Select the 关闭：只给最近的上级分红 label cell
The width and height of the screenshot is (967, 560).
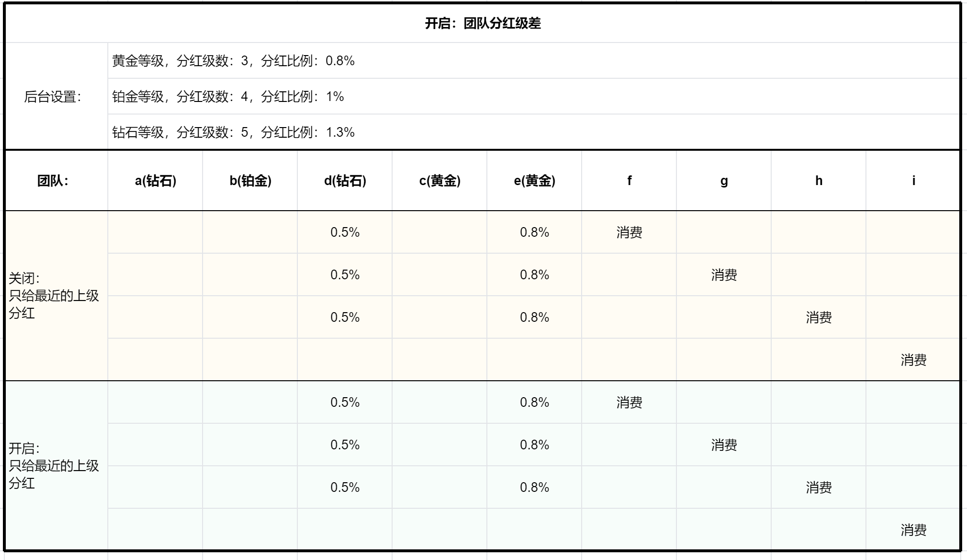[54, 296]
